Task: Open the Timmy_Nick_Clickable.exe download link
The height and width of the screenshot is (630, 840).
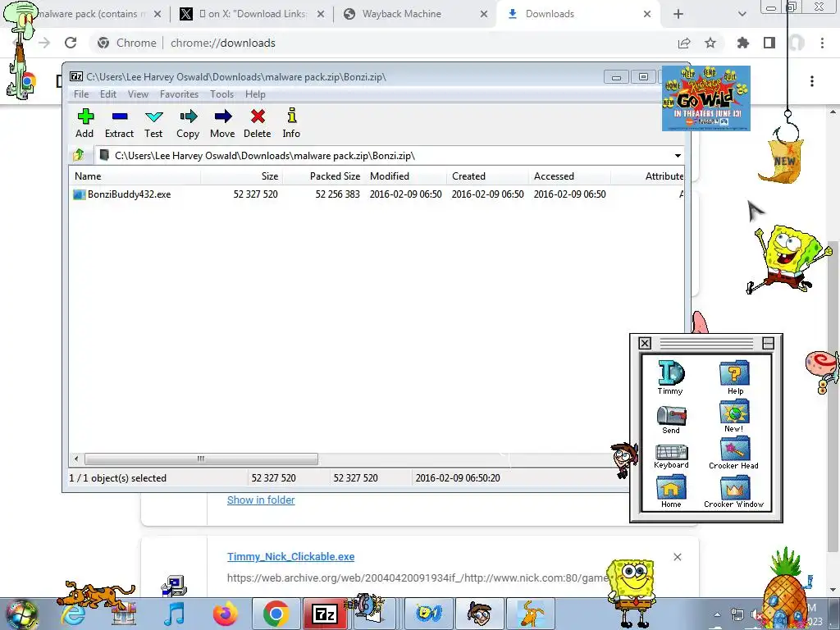Action: 291,557
